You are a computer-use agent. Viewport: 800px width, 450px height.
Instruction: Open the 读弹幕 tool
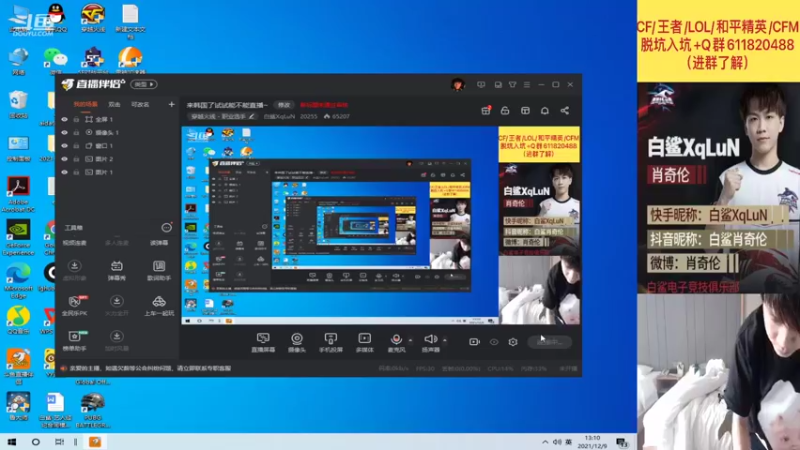pyautogui.click(x=159, y=243)
